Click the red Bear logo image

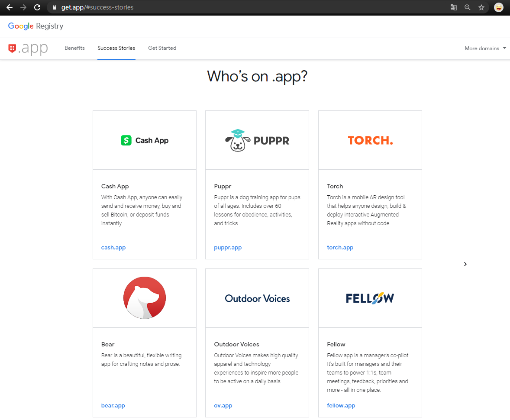click(x=145, y=297)
